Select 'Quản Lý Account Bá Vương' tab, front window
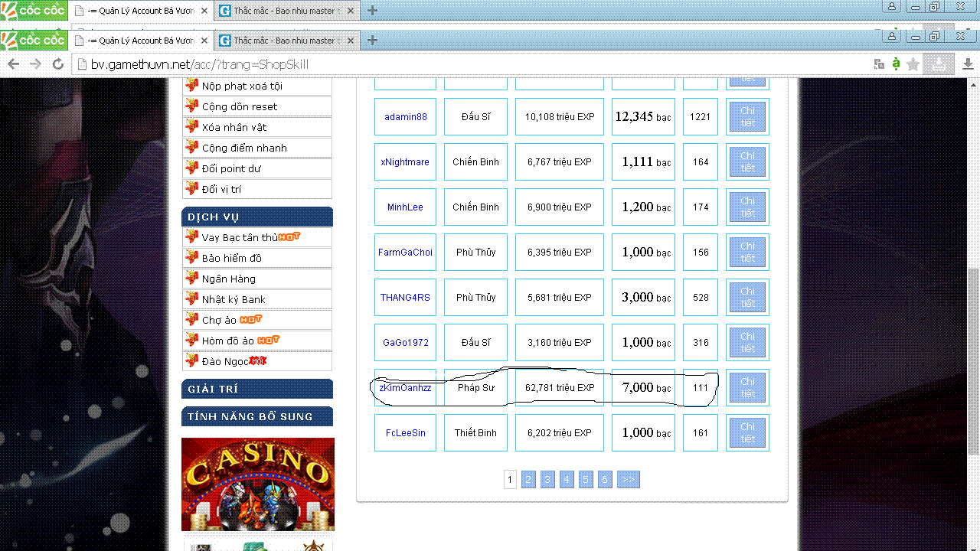The image size is (980, 551). click(141, 40)
